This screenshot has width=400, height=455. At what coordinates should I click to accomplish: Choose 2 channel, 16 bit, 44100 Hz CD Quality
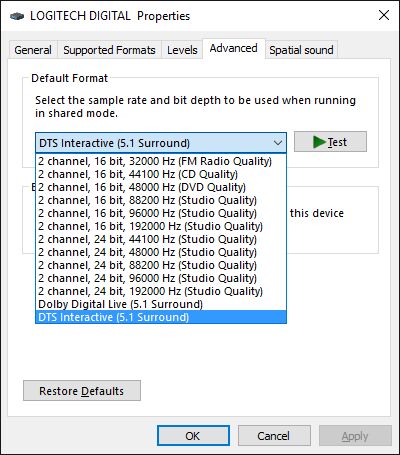161,174
